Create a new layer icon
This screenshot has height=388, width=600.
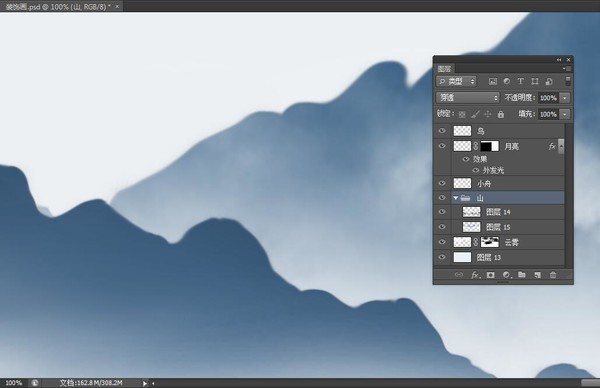[537, 275]
